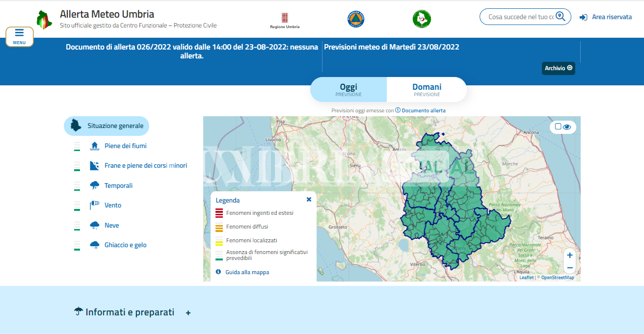Select the thunderstorm cloud Temporali icon
This screenshot has height=334, width=644.
[x=95, y=185]
